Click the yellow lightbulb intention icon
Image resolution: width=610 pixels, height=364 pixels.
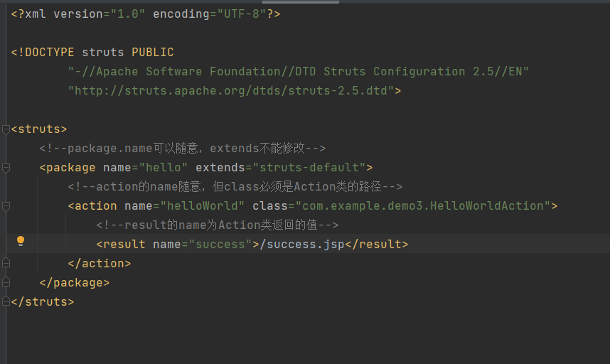pyautogui.click(x=21, y=241)
